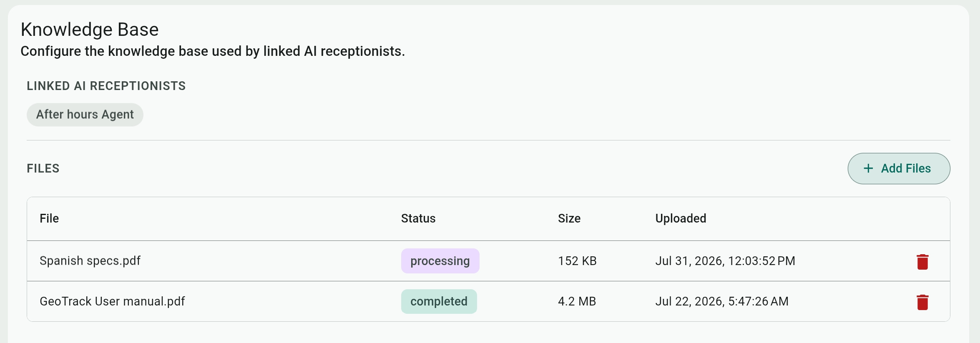Delete the GeoTrack User manual.pdf file
The height and width of the screenshot is (343, 980).
[922, 302]
